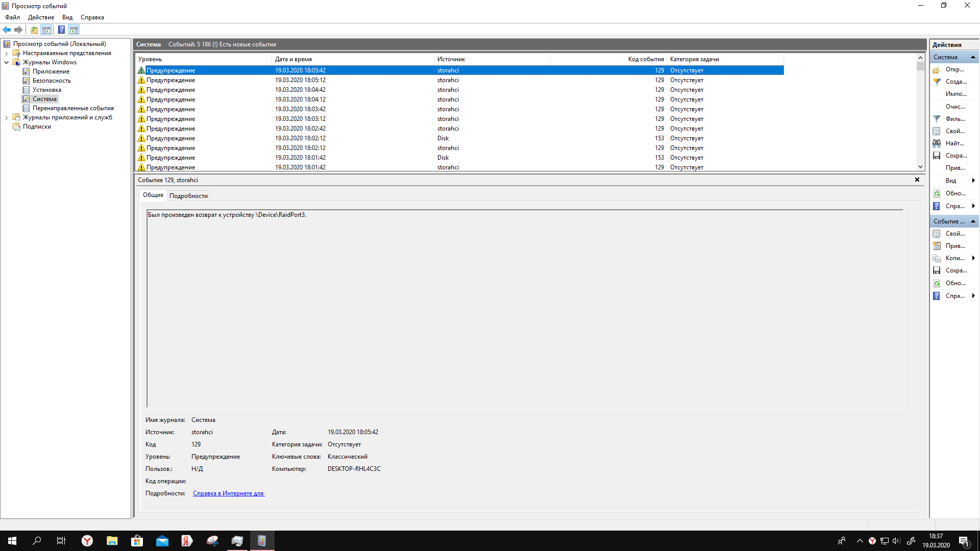
Task: Attach task to event via 'Прив...' clock icon
Action: point(937,246)
